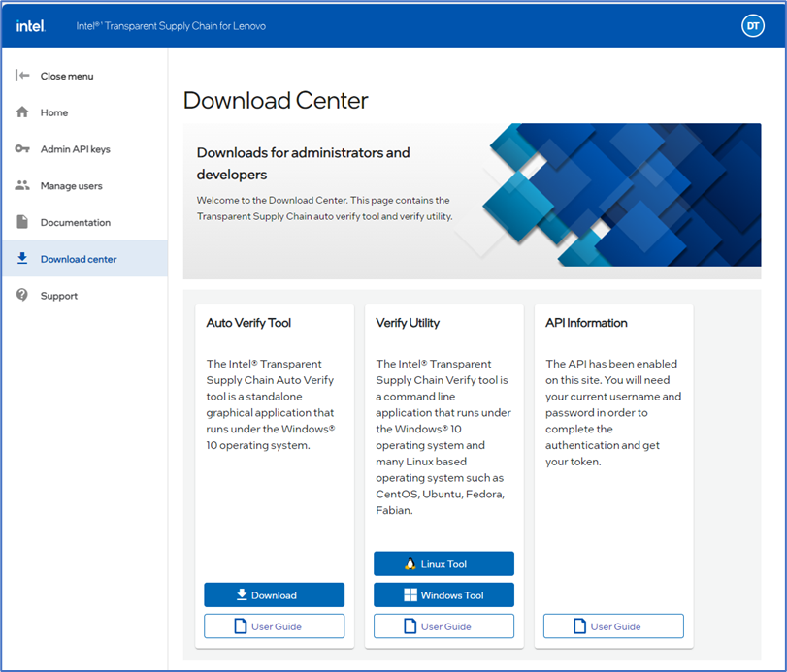Click the blue diamond banner image
787x672 pixels.
coord(621,195)
